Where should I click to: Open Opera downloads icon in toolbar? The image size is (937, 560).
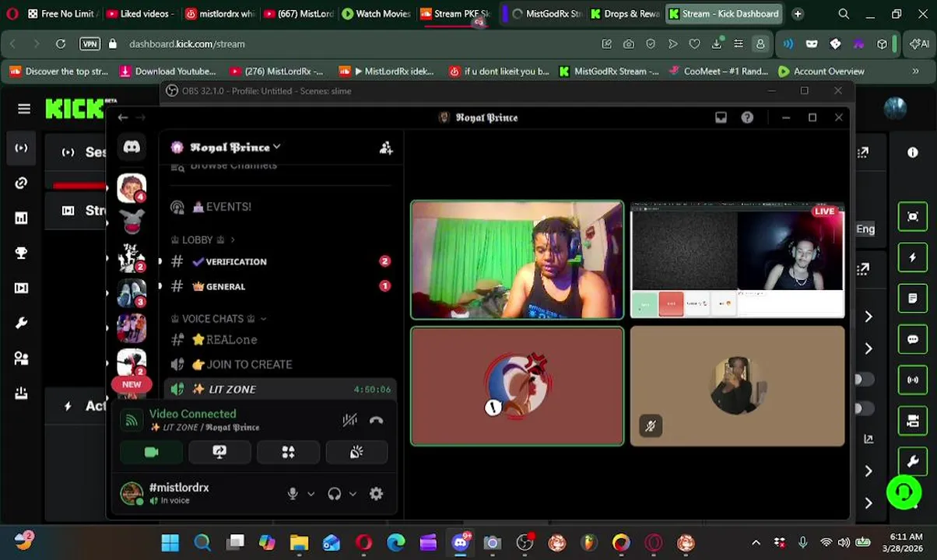tap(717, 44)
